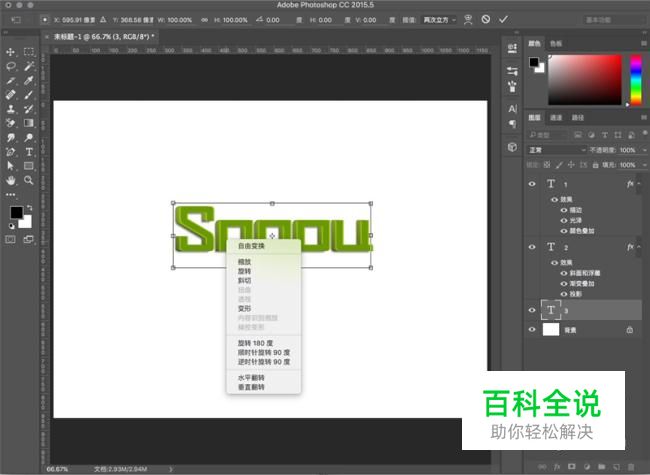The width and height of the screenshot is (650, 475).
Task: Toggle visibility of 颜色叠加 effect
Action: [x=564, y=231]
